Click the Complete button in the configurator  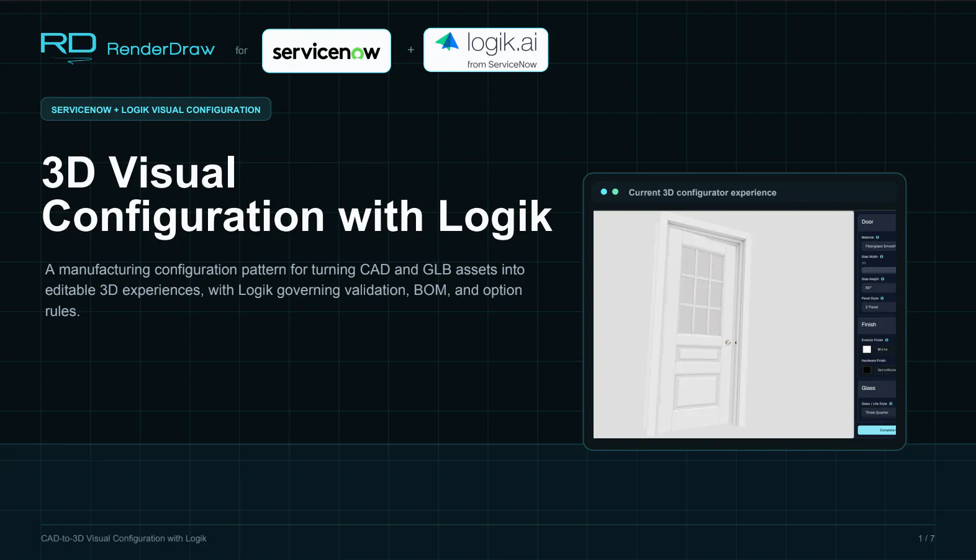[x=877, y=430]
